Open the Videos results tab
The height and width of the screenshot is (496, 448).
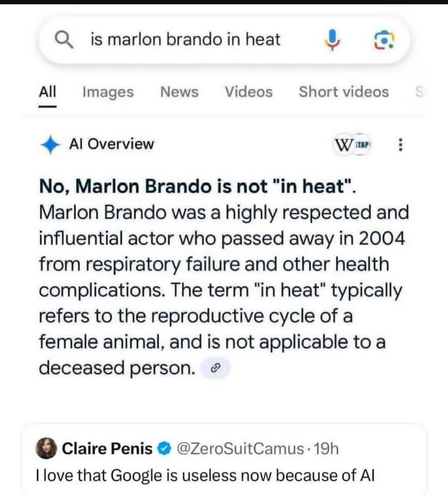249,92
